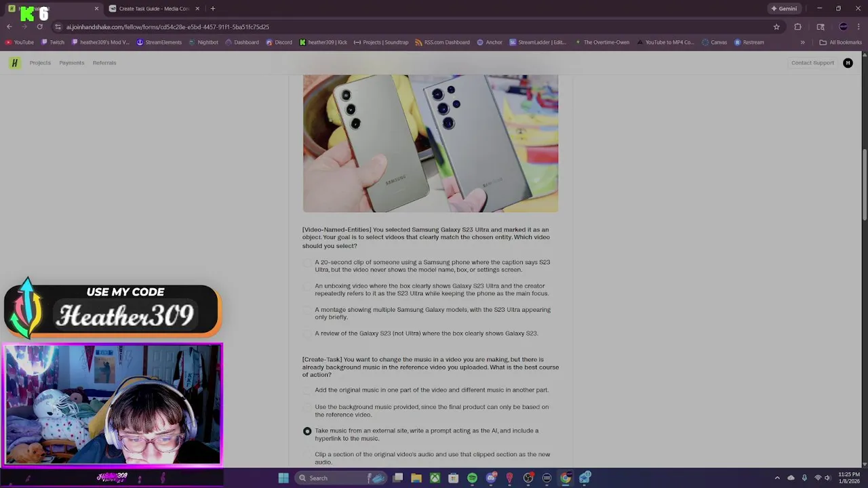Viewport: 868px width, 488px height.
Task: Click the microphone tray icon
Action: pos(804,478)
